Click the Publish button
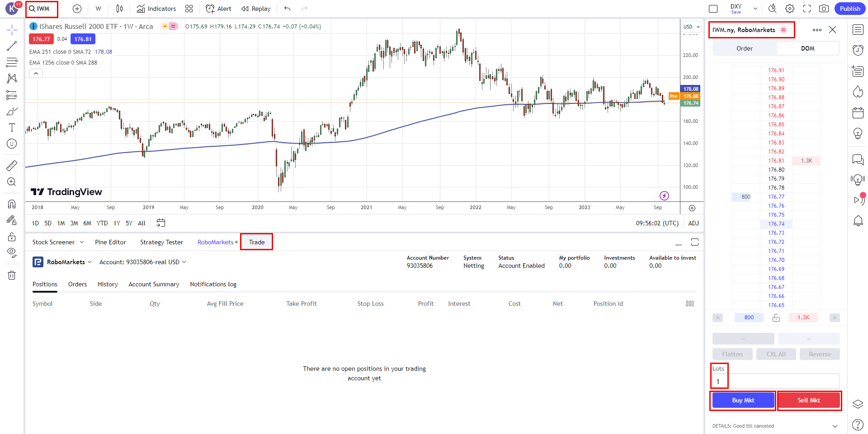Screen dimensions: 868x434 tap(850, 9)
